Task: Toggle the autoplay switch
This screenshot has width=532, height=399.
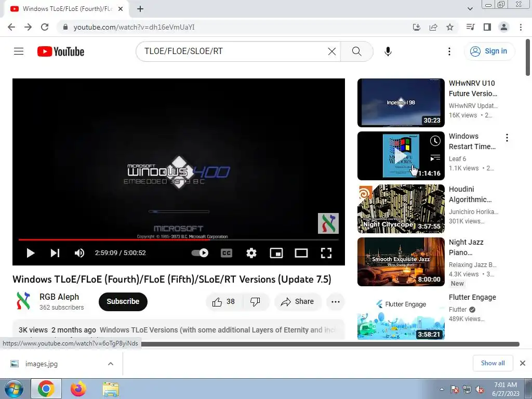Action: click(x=200, y=253)
